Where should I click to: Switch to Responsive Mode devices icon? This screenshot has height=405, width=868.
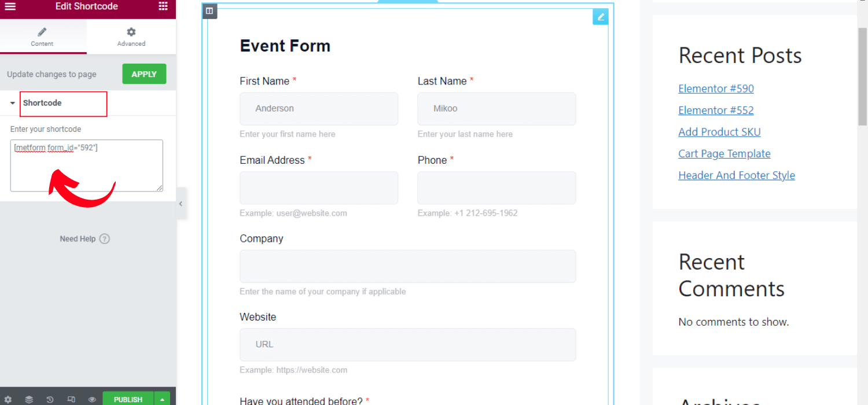(71, 399)
